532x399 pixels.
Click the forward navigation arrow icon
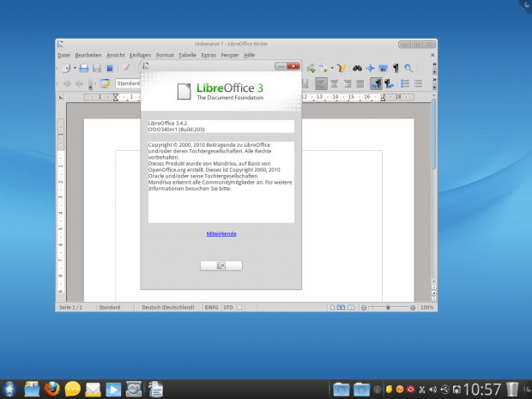[80, 83]
